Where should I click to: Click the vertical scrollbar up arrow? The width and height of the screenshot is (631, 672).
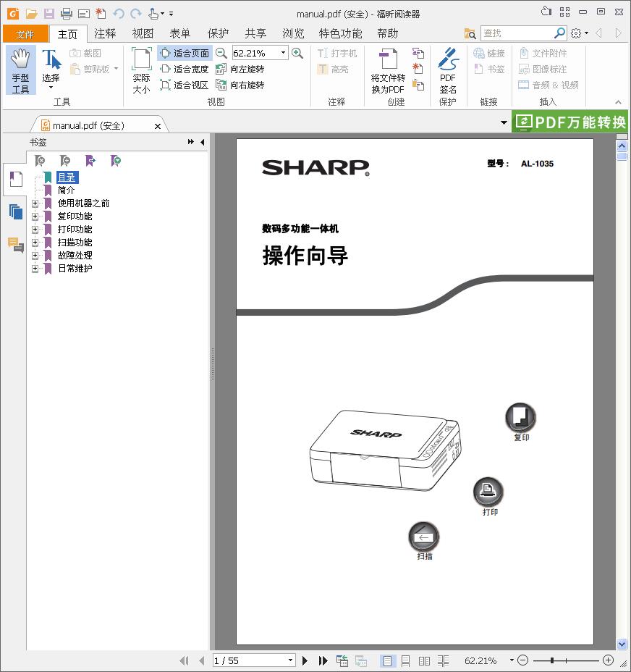pos(622,146)
